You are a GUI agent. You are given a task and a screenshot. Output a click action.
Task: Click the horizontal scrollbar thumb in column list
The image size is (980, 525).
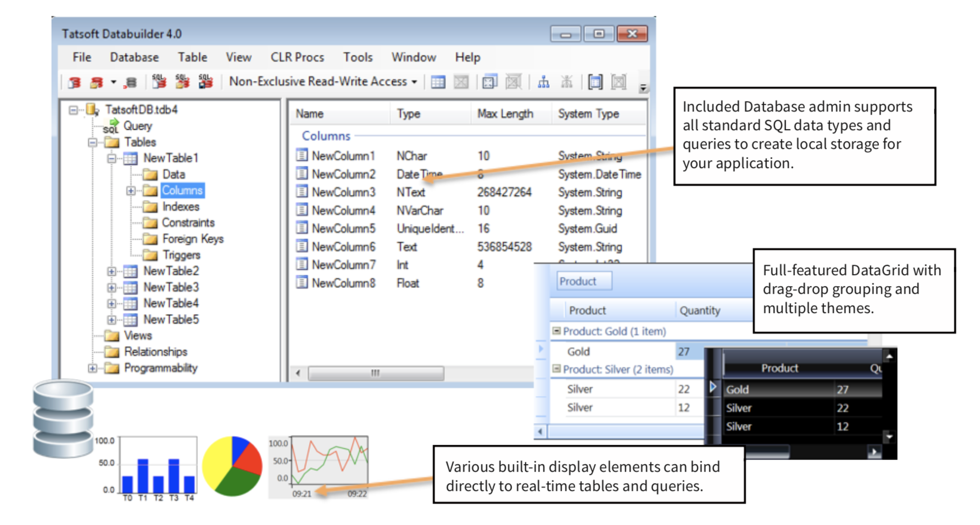pyautogui.click(x=376, y=373)
